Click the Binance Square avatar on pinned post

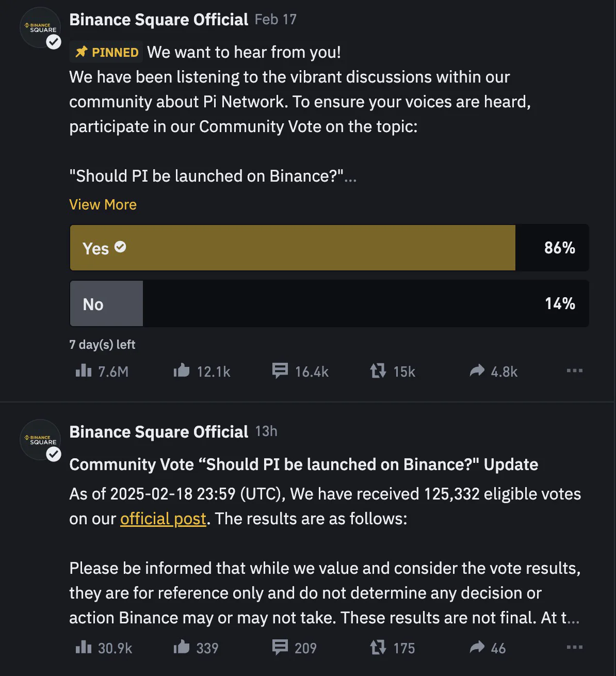[x=40, y=28]
